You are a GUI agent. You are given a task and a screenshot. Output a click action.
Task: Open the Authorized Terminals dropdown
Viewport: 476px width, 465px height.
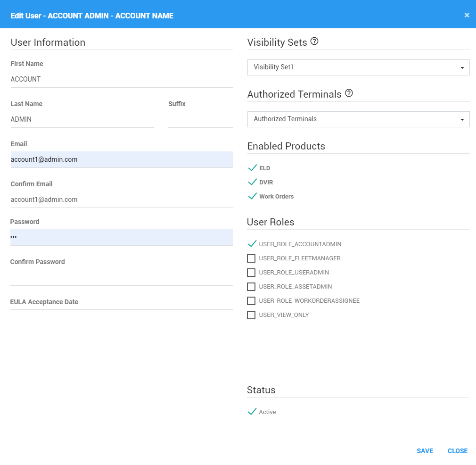coord(358,119)
